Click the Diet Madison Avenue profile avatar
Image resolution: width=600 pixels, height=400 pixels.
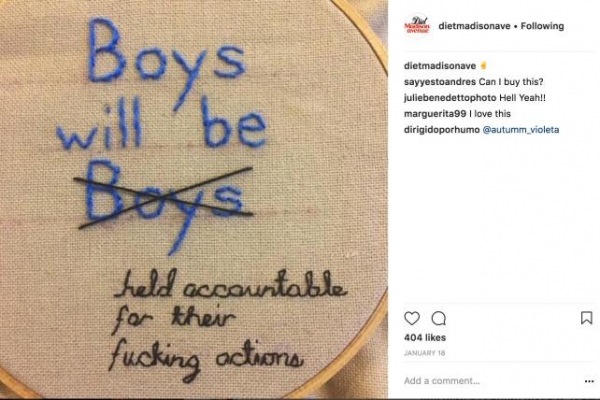pyautogui.click(x=417, y=26)
